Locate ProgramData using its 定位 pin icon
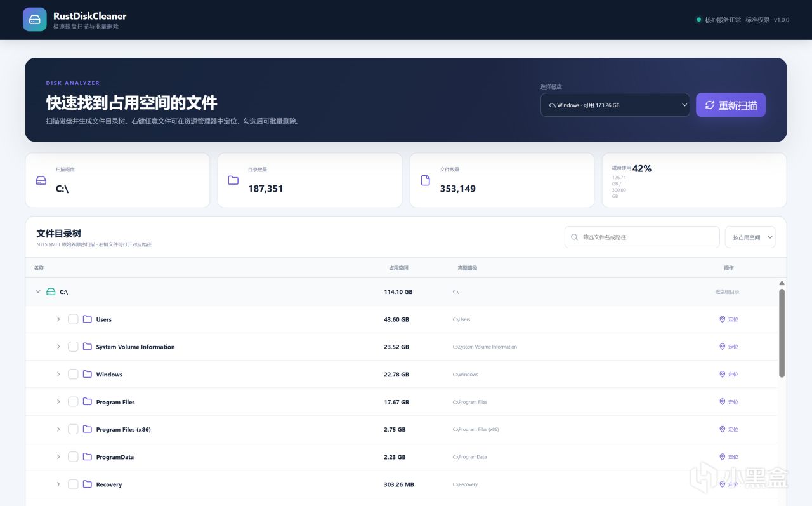 (722, 456)
